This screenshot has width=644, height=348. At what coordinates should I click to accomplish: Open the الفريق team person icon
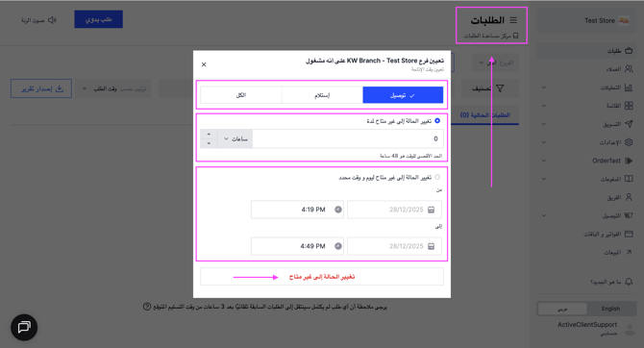[629, 197]
